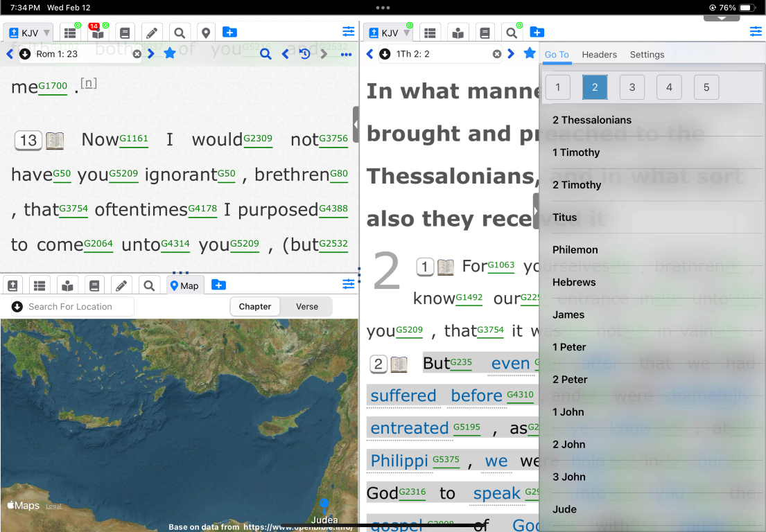Open search magnifier tab in right pane
766x532 pixels.
tap(511, 33)
